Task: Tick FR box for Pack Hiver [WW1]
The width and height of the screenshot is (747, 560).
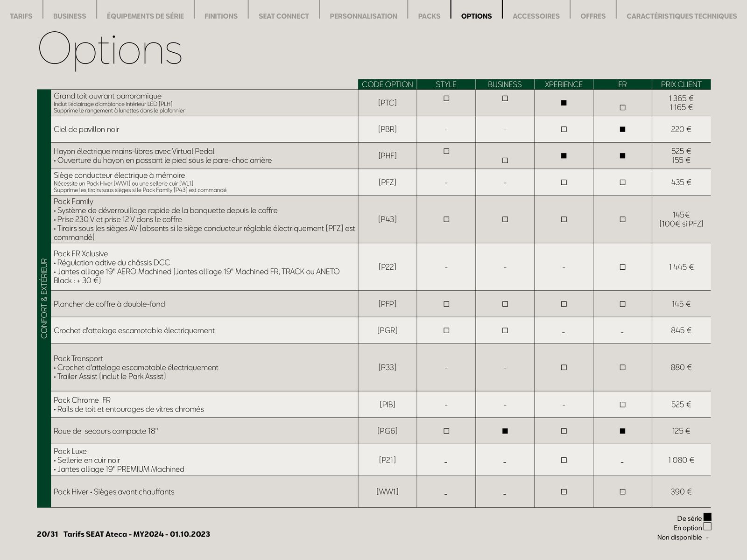Action: click(x=622, y=491)
